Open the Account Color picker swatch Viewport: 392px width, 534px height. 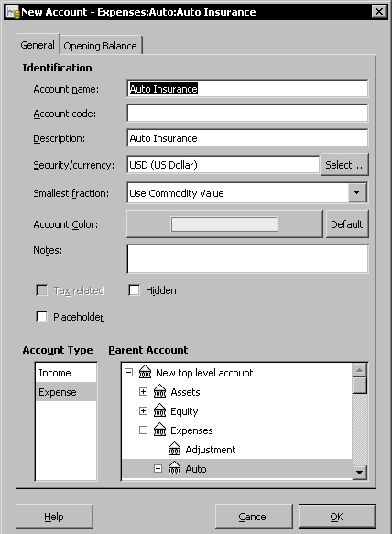(x=224, y=224)
